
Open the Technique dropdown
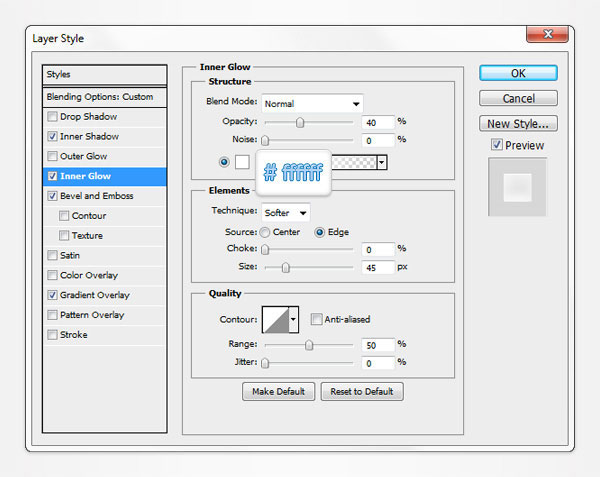pyautogui.click(x=285, y=213)
